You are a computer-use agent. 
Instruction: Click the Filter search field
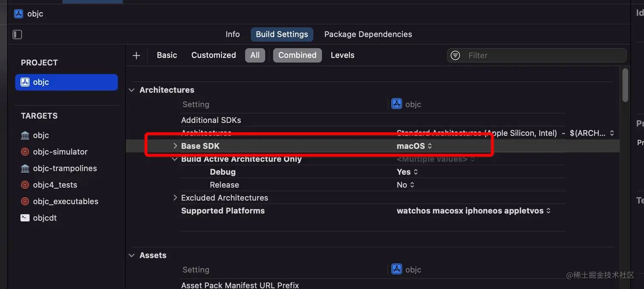(537, 55)
